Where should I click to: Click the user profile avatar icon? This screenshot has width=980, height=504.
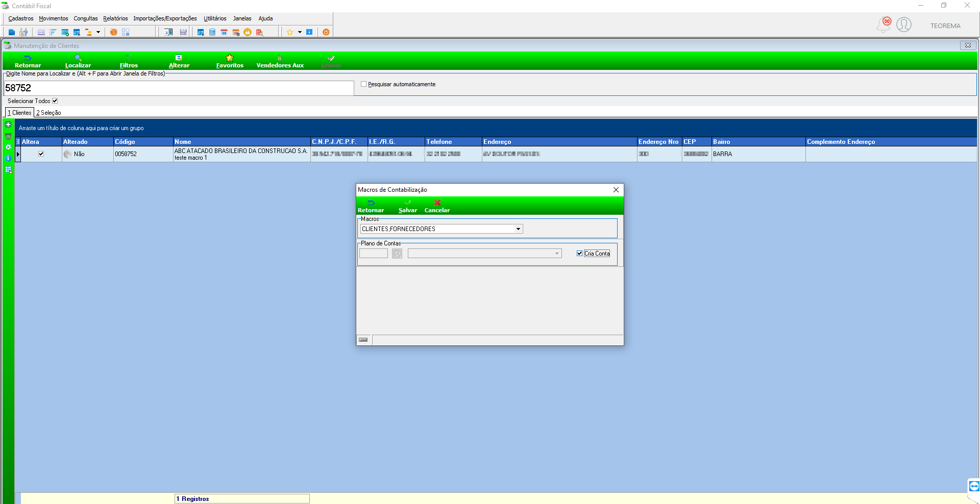[904, 24]
